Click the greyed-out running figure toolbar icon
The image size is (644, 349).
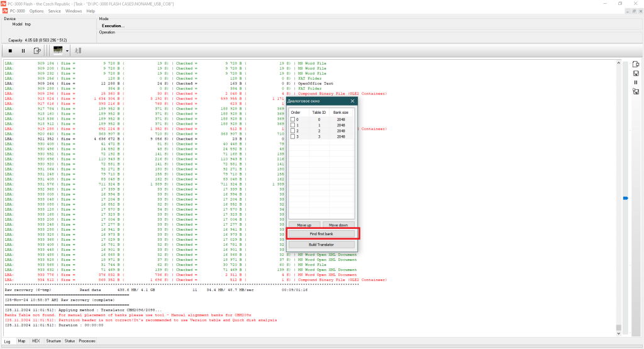pyautogui.click(x=78, y=50)
